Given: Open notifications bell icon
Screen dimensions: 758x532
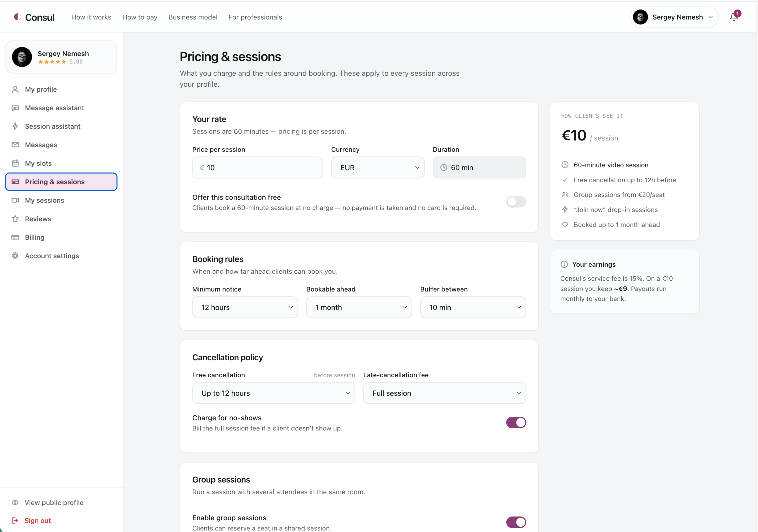Looking at the screenshot, I should [734, 17].
